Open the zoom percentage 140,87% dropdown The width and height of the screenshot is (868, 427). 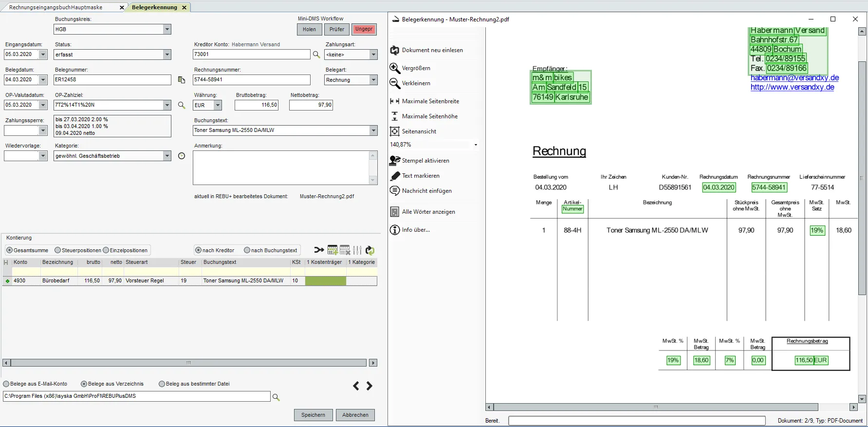[476, 145]
